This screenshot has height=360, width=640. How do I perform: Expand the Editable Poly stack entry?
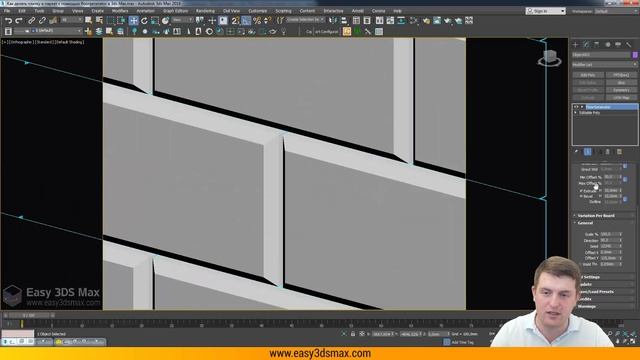coord(576,113)
